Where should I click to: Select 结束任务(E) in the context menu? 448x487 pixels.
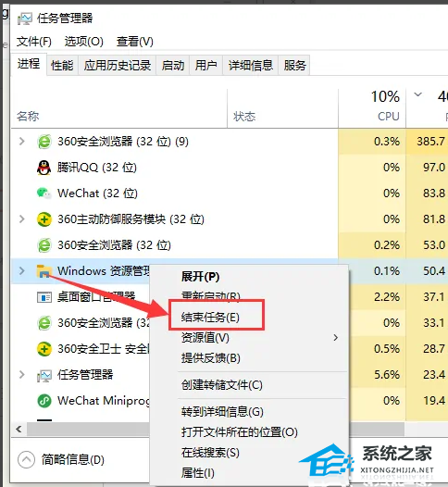[x=210, y=318]
